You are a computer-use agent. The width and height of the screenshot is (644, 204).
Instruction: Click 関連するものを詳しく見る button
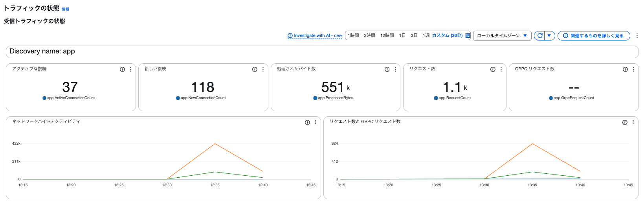click(594, 35)
